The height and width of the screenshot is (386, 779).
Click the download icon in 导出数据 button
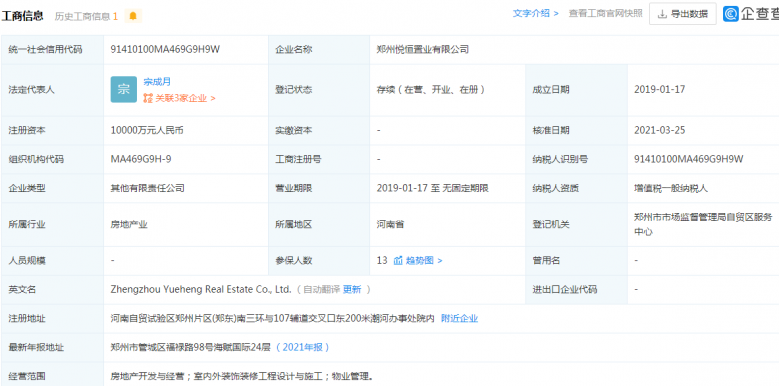(x=662, y=14)
